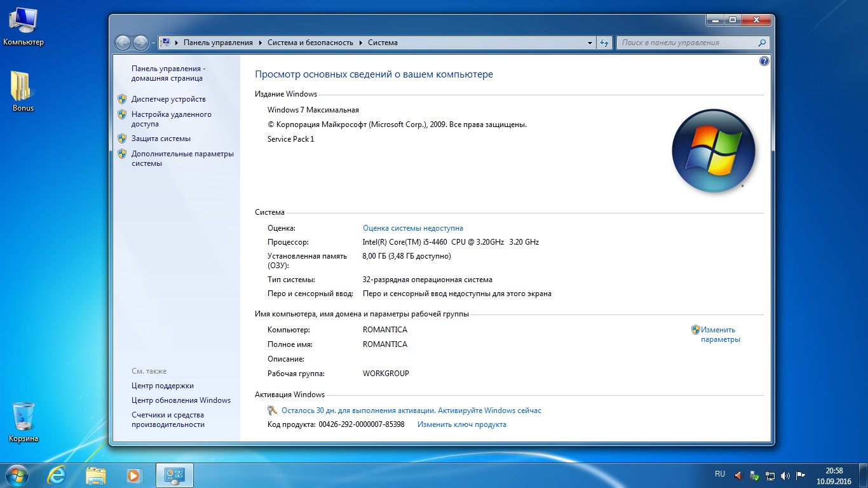Open recent pages dropdown beside Forward arrow
This screenshot has height=488, width=868.
tap(153, 43)
